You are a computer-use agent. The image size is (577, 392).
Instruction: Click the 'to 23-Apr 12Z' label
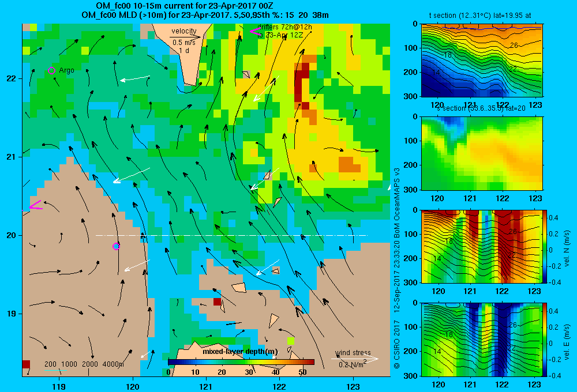coord(280,35)
